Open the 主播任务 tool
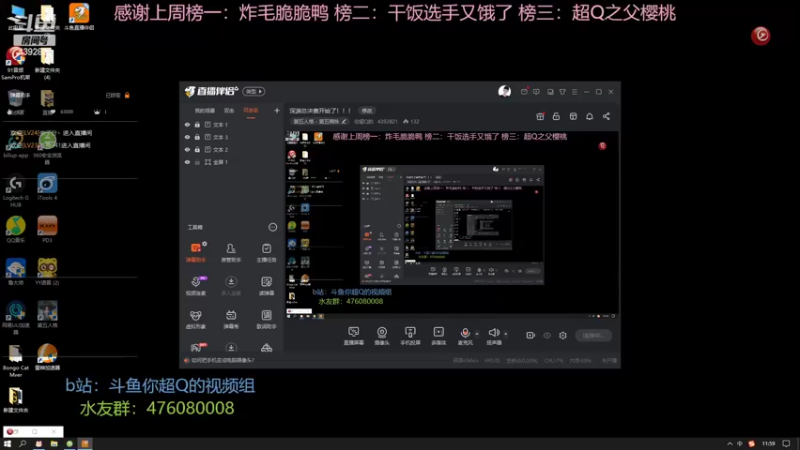Image resolution: width=800 pixels, height=450 pixels. [266, 252]
